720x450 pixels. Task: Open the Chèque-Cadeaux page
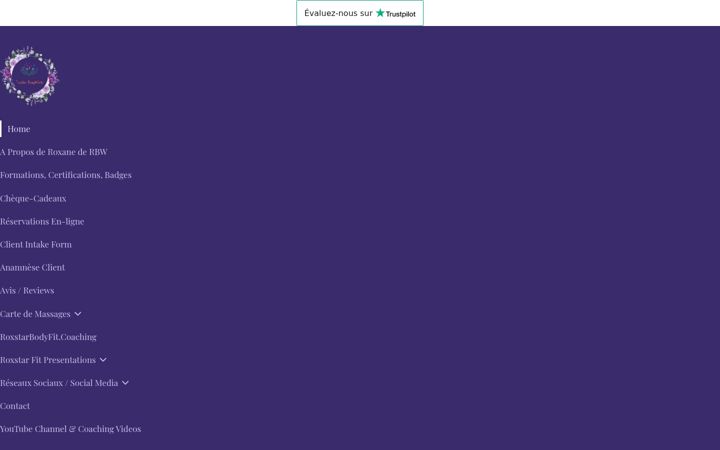pos(33,198)
